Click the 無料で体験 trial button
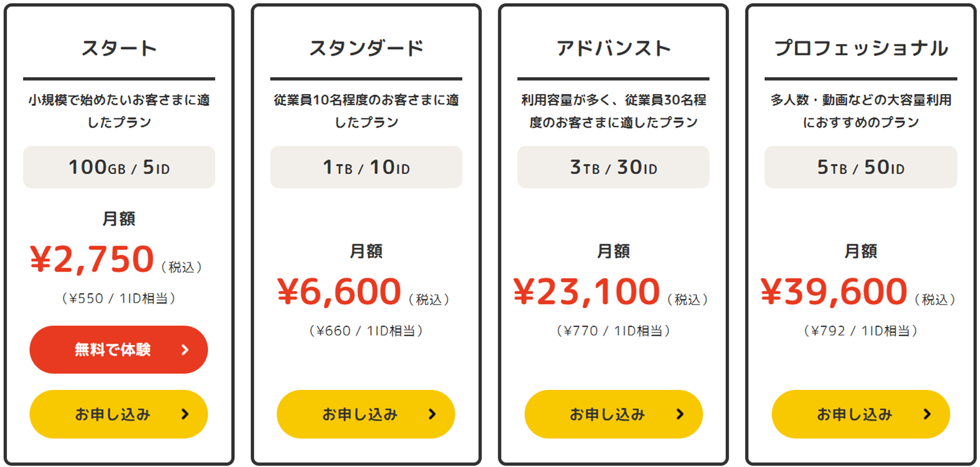The width and height of the screenshot is (980, 467). (x=118, y=349)
